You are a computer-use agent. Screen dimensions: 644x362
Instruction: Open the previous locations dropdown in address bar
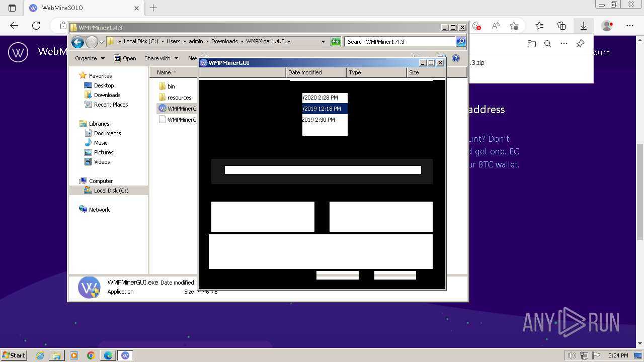pos(323,42)
